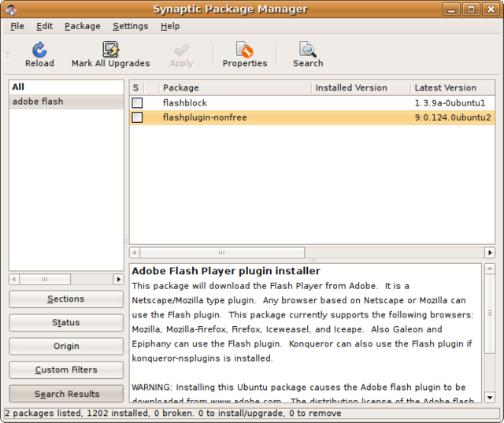
Task: Open the Package menu
Action: tap(82, 26)
